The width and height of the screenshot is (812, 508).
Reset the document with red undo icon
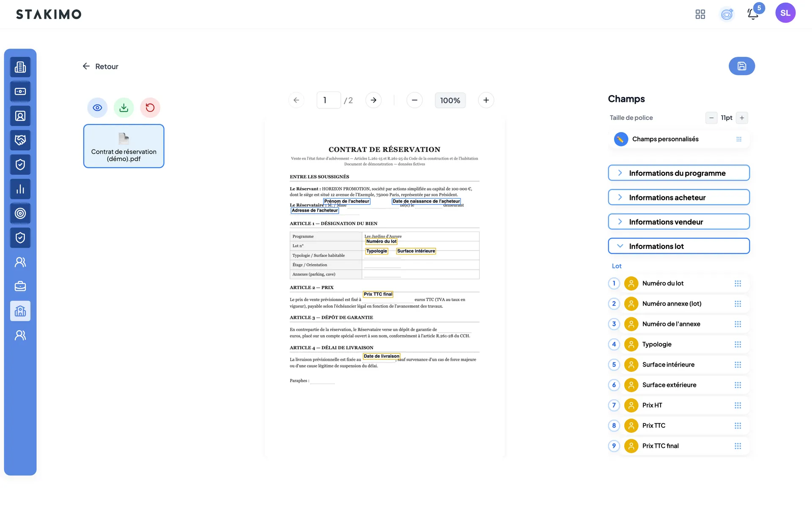click(x=150, y=108)
